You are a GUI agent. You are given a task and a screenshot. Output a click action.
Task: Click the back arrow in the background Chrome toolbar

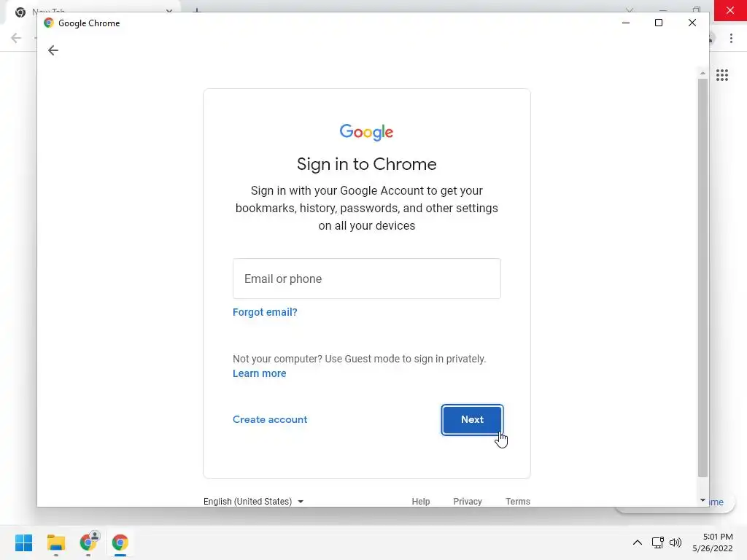[16, 38]
